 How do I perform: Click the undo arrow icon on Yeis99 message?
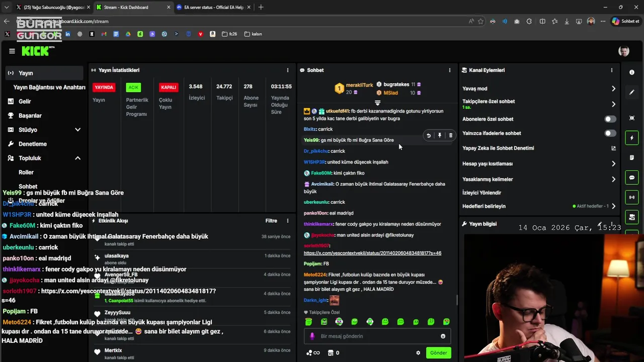(x=429, y=135)
